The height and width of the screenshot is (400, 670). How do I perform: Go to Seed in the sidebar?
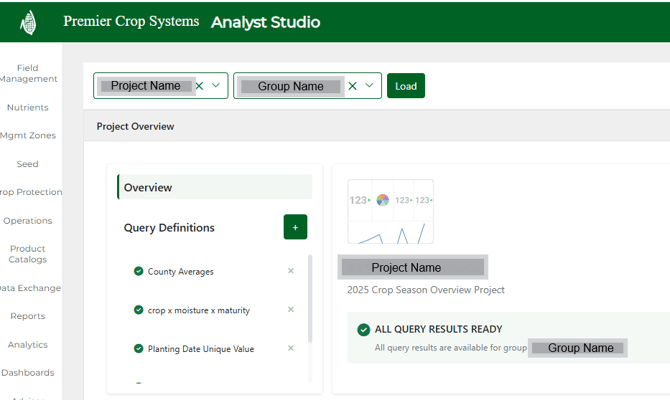point(27,164)
